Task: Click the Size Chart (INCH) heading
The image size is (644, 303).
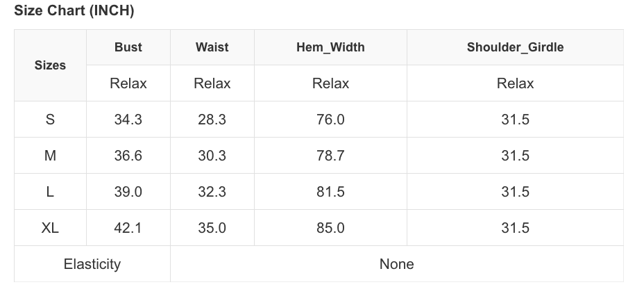Action: click(x=74, y=11)
